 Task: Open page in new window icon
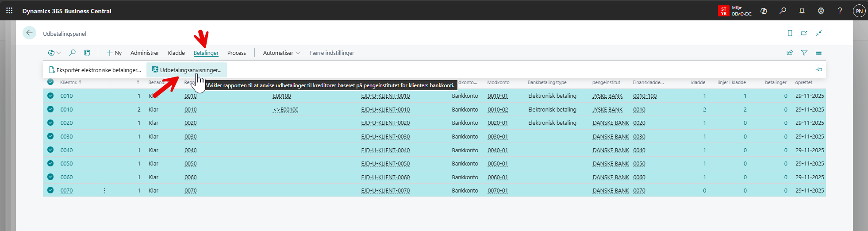(804, 33)
